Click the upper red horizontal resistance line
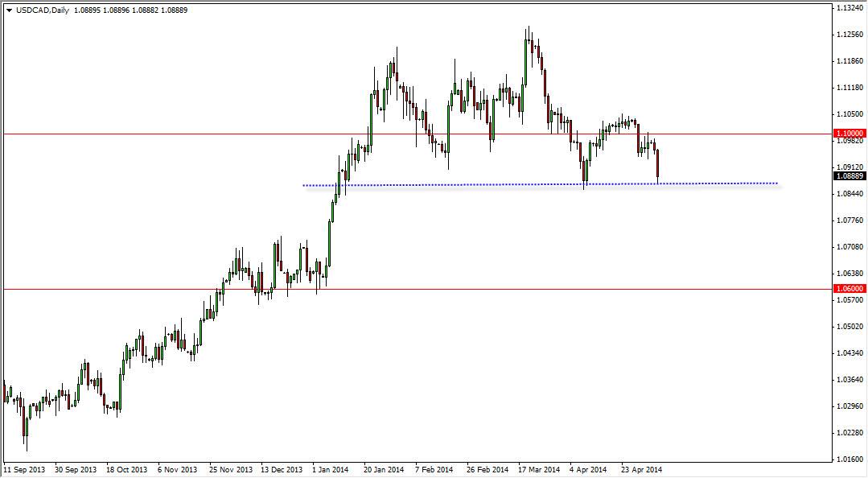868x478 pixels. click(x=402, y=134)
